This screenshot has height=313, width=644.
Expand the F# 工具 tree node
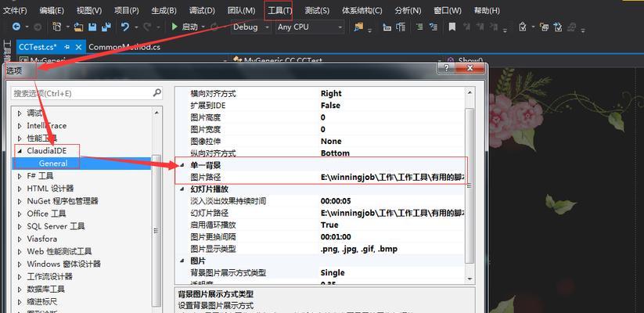coord(20,176)
